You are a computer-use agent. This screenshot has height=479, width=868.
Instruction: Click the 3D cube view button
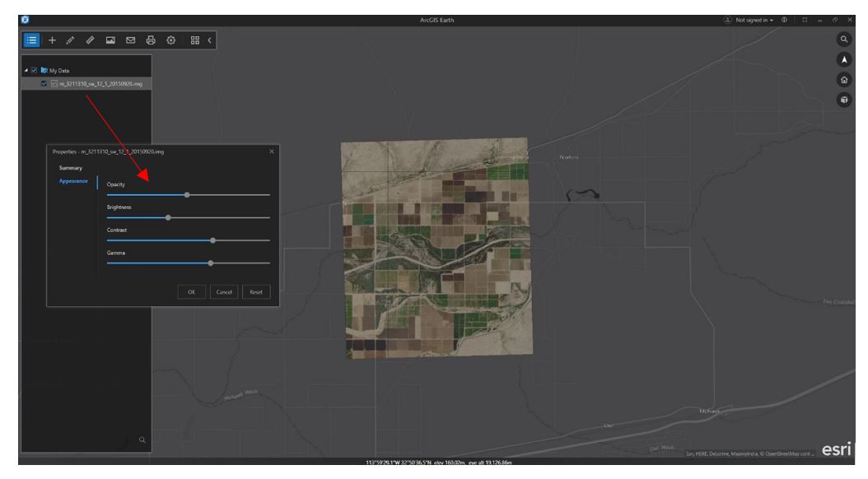pos(843,100)
